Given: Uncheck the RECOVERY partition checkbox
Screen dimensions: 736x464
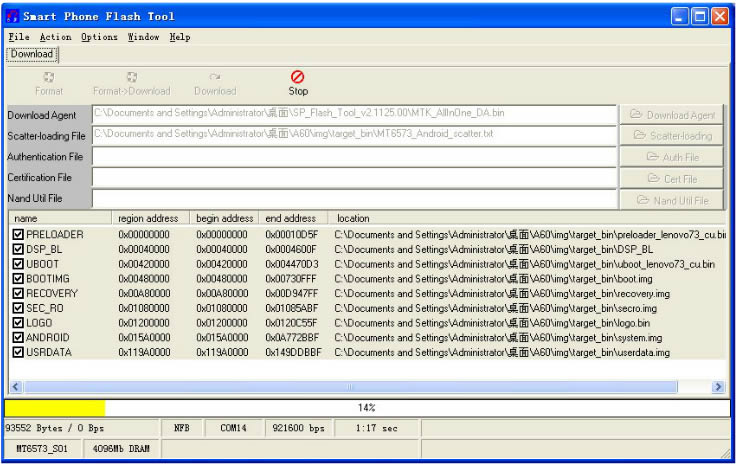Looking at the screenshot, I should pyautogui.click(x=18, y=294).
